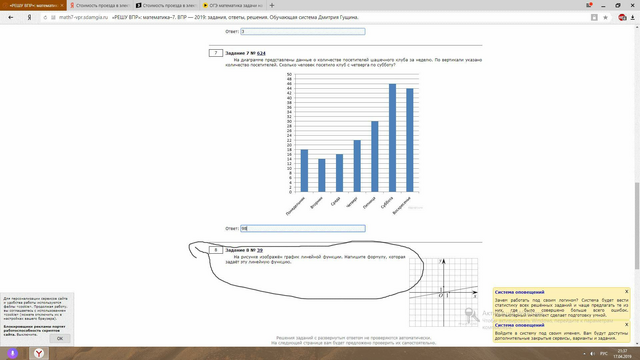The width and height of the screenshot is (640, 360).
Task: Click the page vertical scrollbar
Action: point(637,227)
